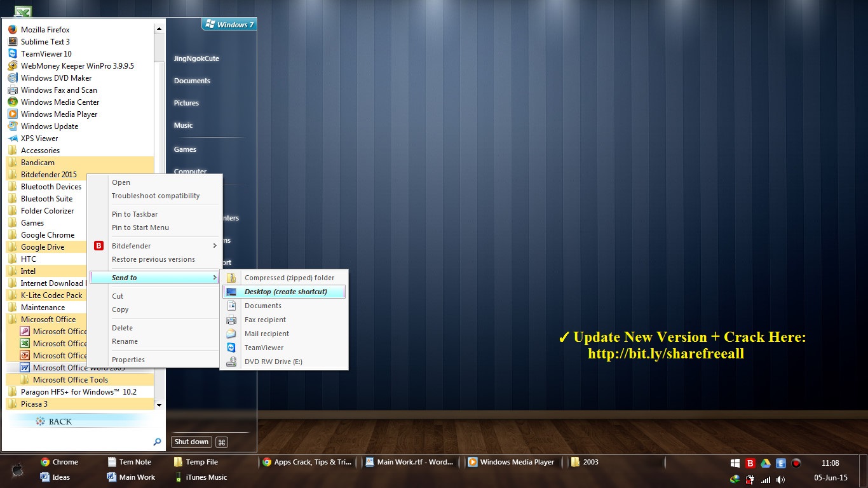Open Tem Note shortcut on taskbar
This screenshot has height=488, width=868.
(x=130, y=462)
